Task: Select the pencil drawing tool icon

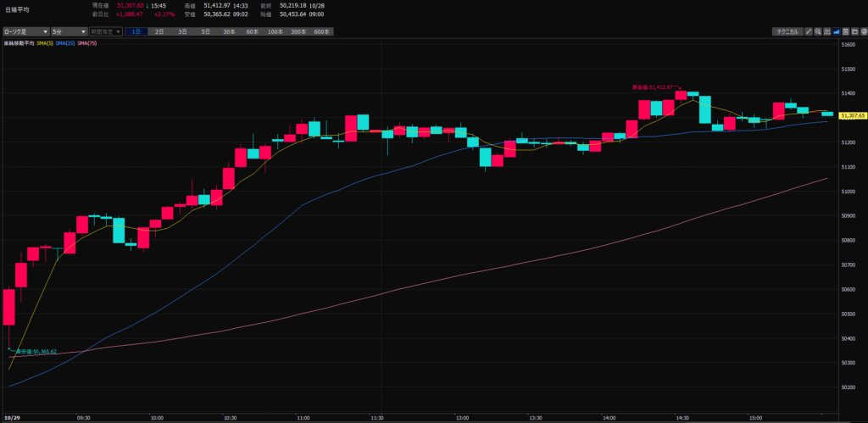Action: tap(809, 31)
